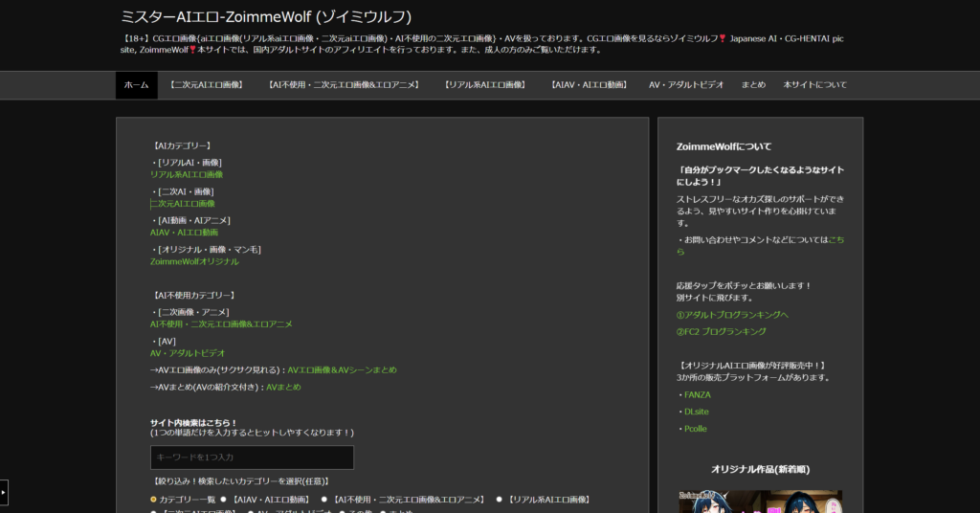Open the AVエロ画像&AVシーンまとめ link
The width and height of the screenshot is (980, 513).
(342, 369)
